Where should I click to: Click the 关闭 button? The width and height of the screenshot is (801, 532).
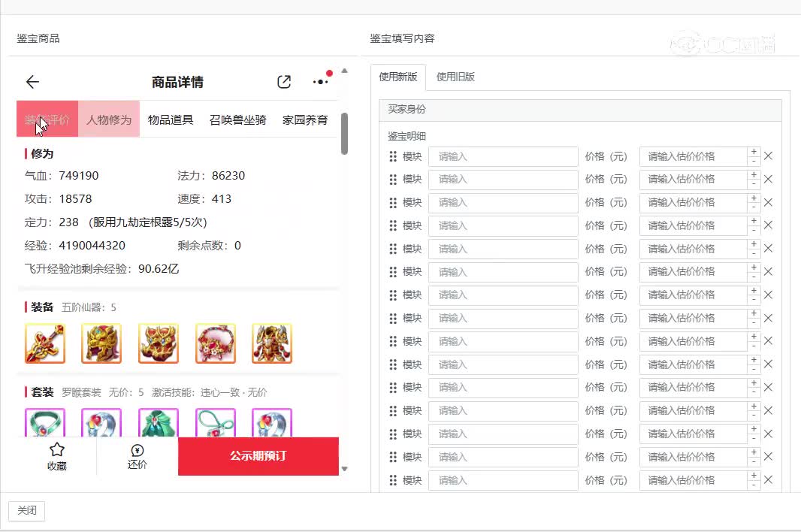(26, 510)
